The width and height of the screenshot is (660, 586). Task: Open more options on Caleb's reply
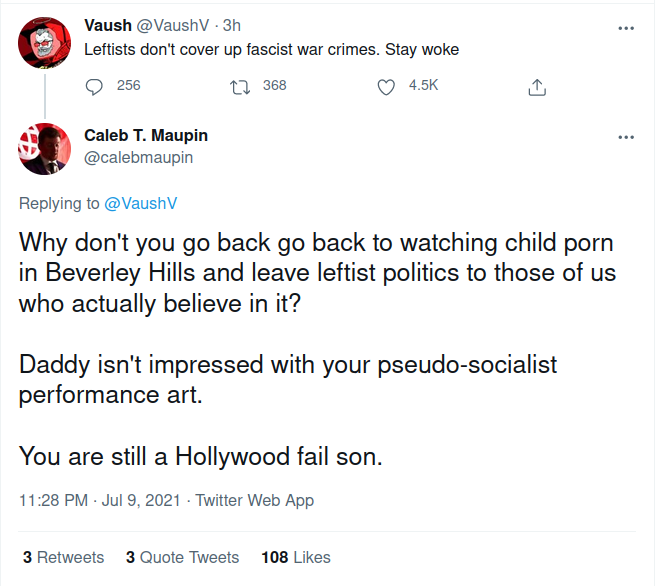(627, 137)
